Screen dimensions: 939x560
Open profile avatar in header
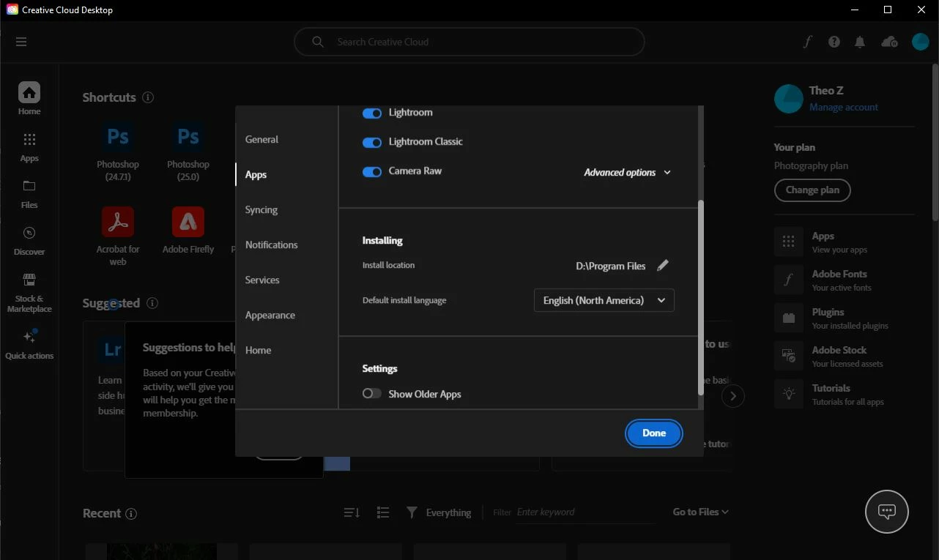[x=921, y=42]
